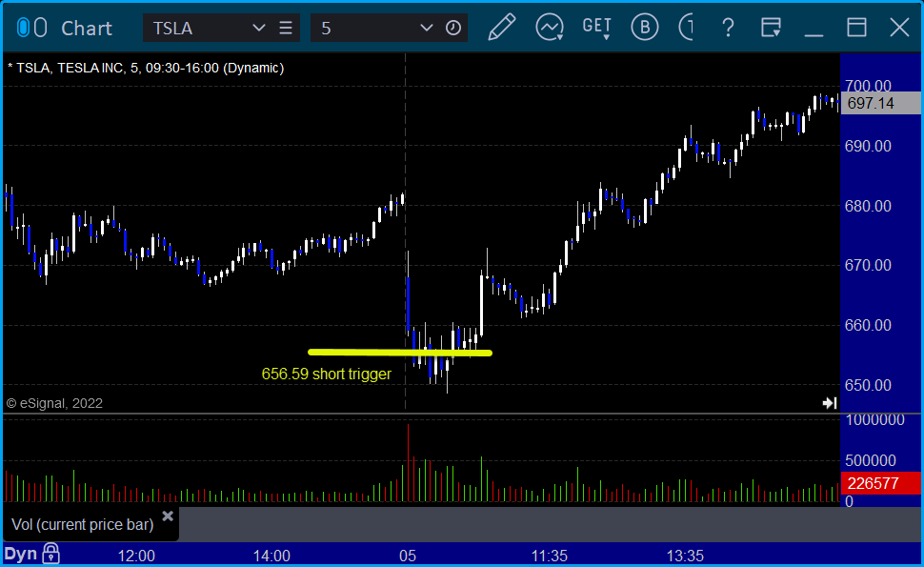This screenshot has height=567, width=924.
Task: Click the 500000 volume axis label
Action: coord(871,460)
